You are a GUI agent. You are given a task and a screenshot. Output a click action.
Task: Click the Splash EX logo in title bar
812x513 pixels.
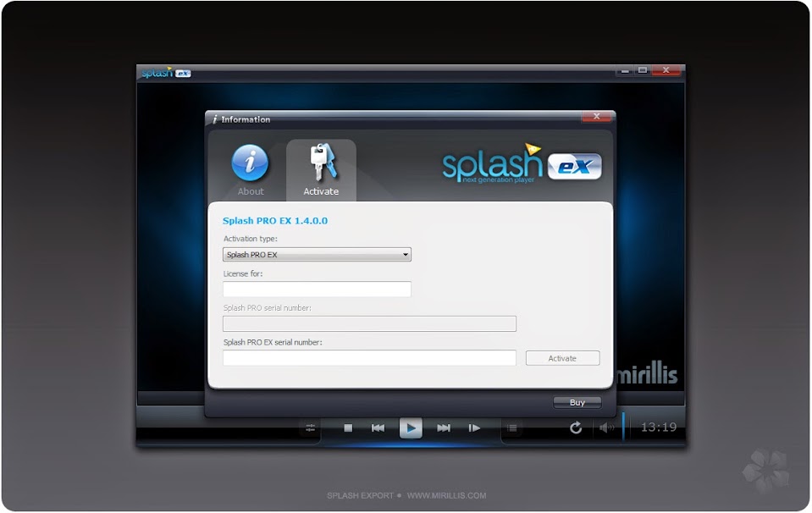pyautogui.click(x=166, y=73)
